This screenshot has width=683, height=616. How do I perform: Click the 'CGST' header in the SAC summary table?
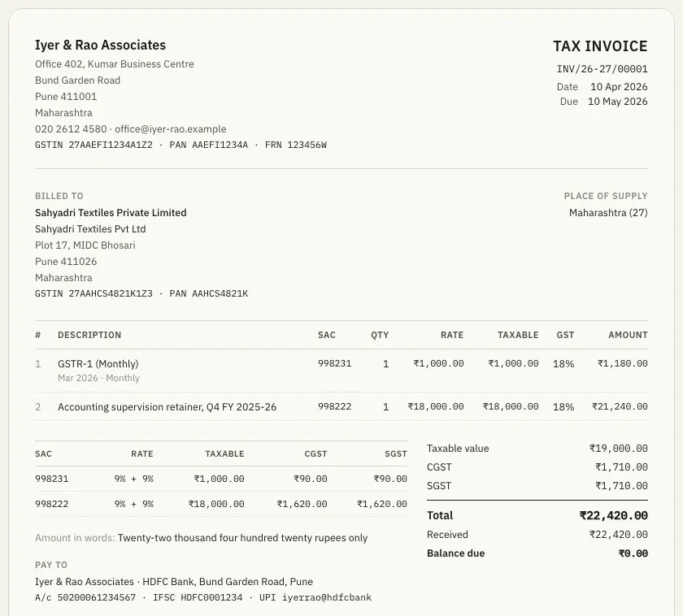(x=315, y=453)
